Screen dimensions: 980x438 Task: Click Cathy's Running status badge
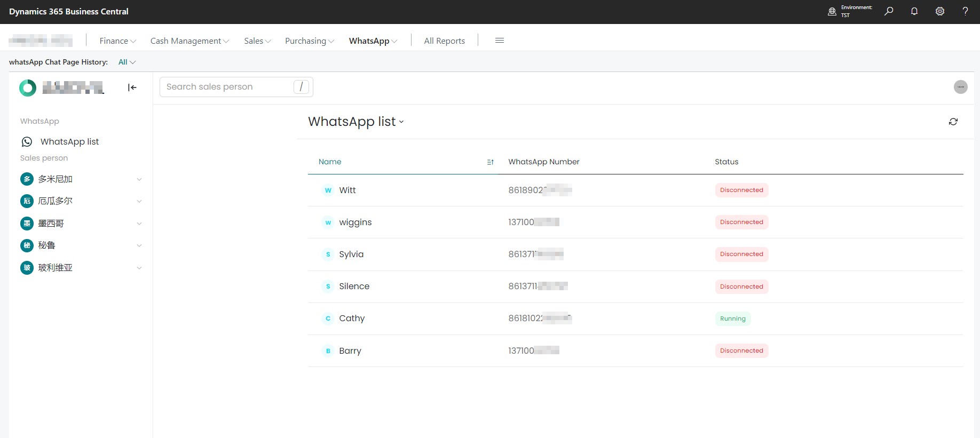pos(732,318)
